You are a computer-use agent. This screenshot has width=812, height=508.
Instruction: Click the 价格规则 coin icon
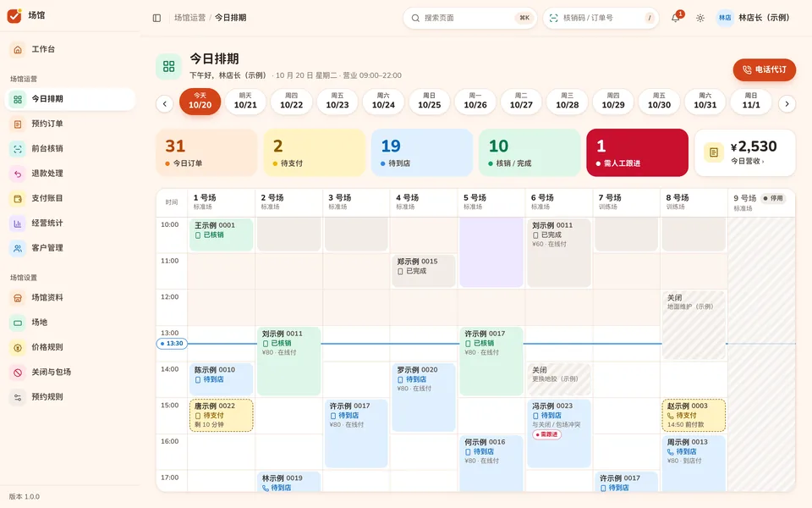18,347
